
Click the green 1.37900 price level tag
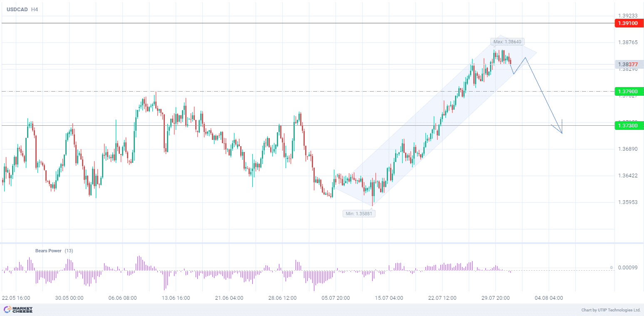point(629,91)
